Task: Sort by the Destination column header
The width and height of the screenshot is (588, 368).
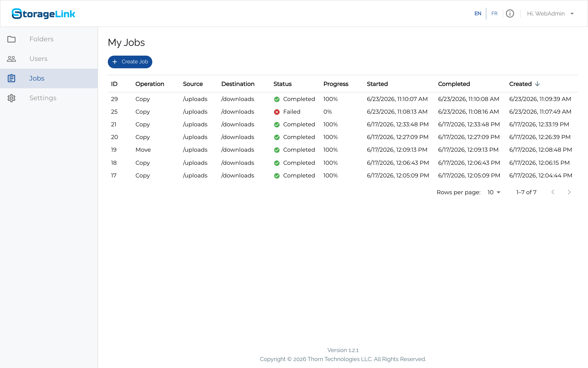Action: click(238, 84)
